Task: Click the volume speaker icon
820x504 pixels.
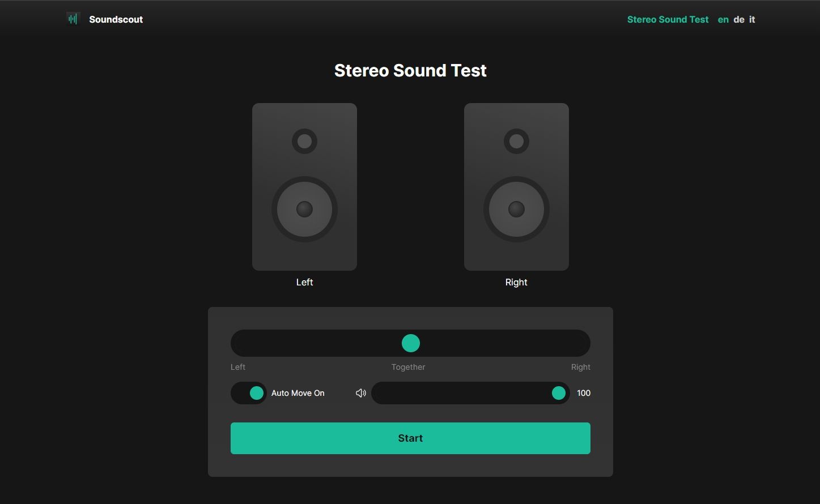Action: (x=361, y=392)
